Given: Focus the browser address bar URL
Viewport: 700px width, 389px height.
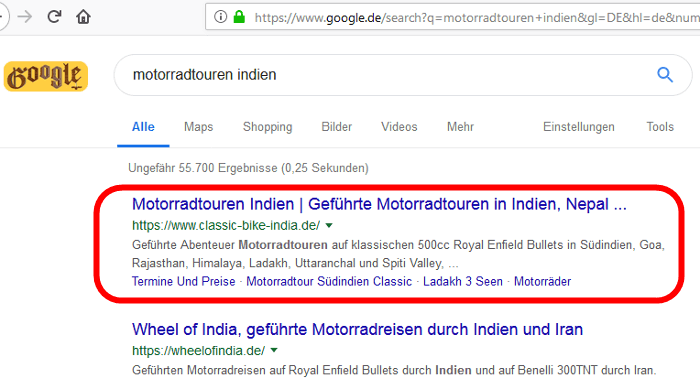Looking at the screenshot, I should tap(477, 17).
